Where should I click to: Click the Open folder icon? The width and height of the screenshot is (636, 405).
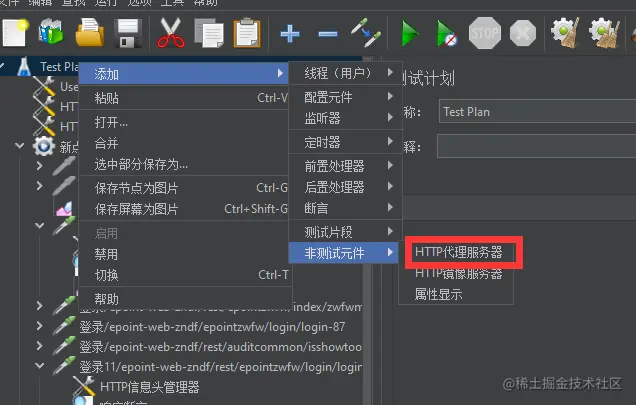[x=90, y=32]
